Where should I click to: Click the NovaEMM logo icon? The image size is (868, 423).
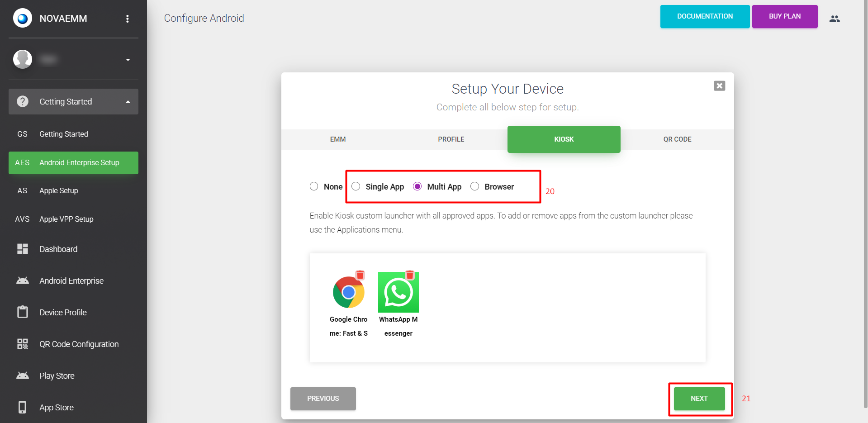(x=23, y=19)
